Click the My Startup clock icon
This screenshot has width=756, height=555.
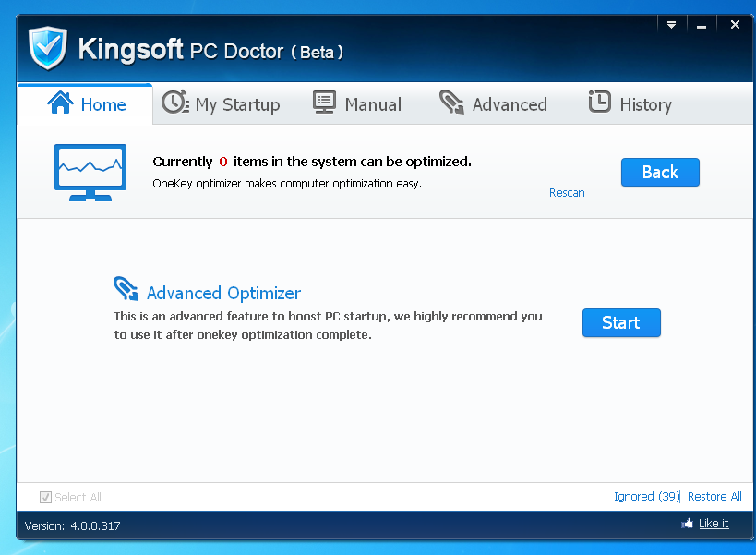[175, 103]
